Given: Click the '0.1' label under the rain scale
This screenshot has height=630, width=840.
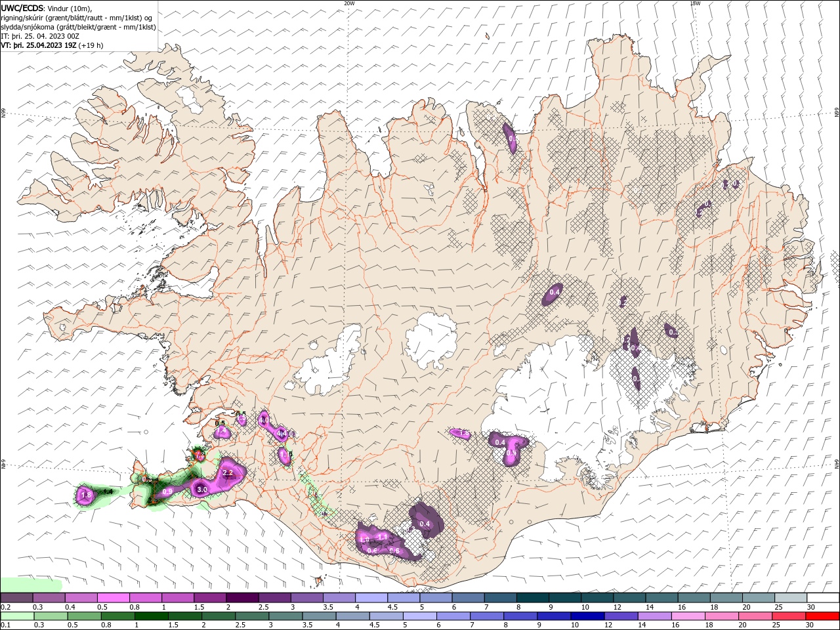Looking at the screenshot, I should click(5, 625).
